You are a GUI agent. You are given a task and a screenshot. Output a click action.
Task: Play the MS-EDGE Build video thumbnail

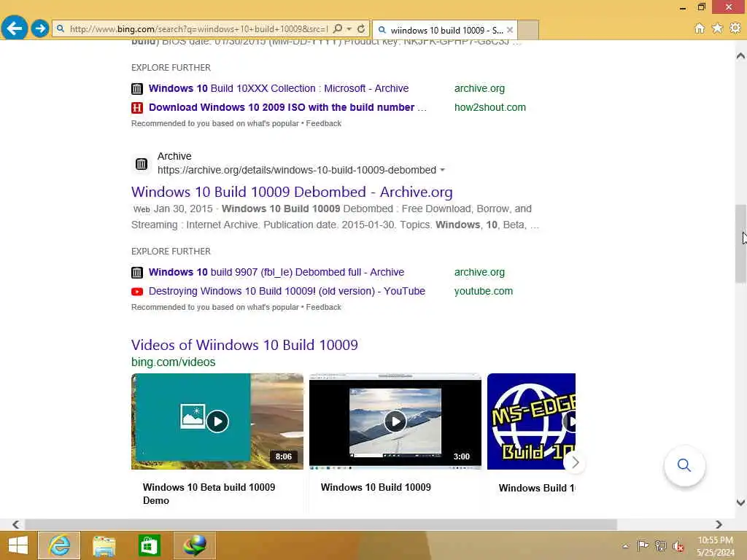click(x=531, y=421)
